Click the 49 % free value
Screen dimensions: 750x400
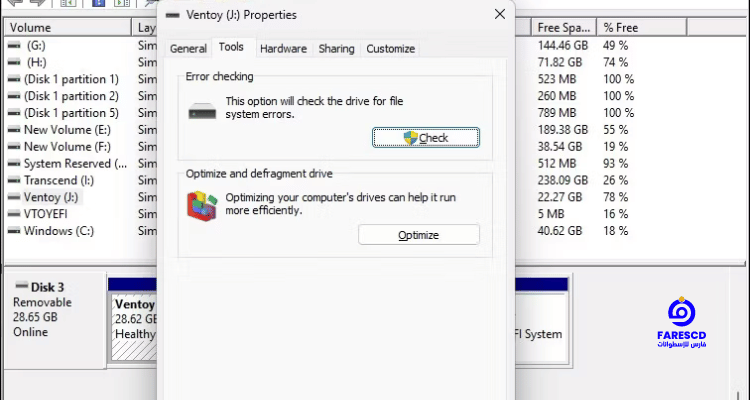(616, 45)
